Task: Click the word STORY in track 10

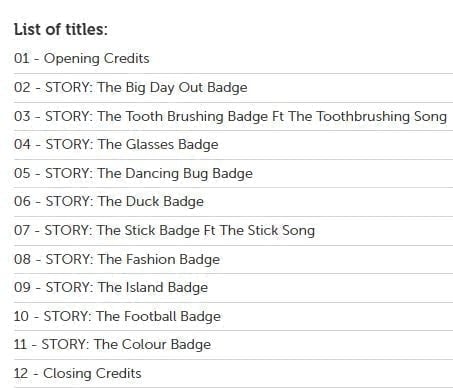Action: coord(68,316)
